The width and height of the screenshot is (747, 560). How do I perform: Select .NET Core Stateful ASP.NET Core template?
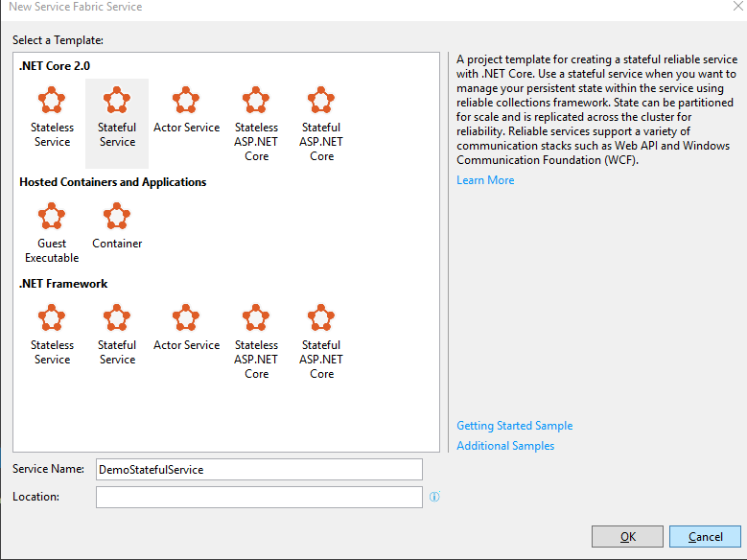(x=321, y=123)
